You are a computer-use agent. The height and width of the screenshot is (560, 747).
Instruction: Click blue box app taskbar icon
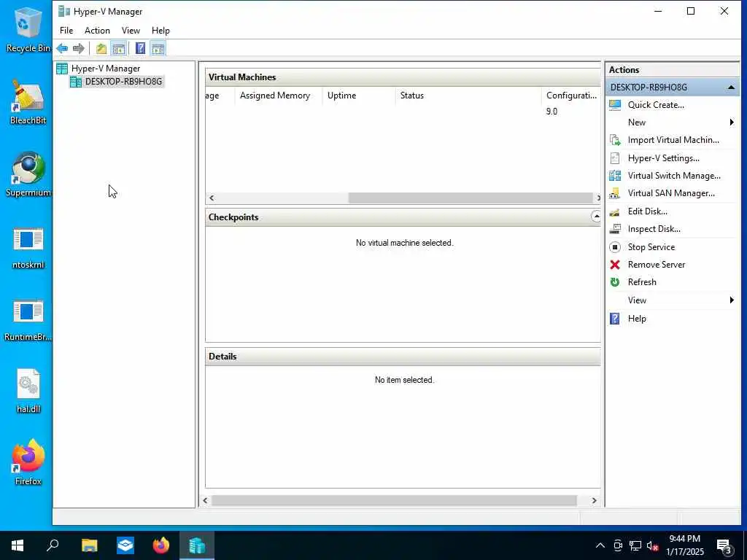coord(125,545)
